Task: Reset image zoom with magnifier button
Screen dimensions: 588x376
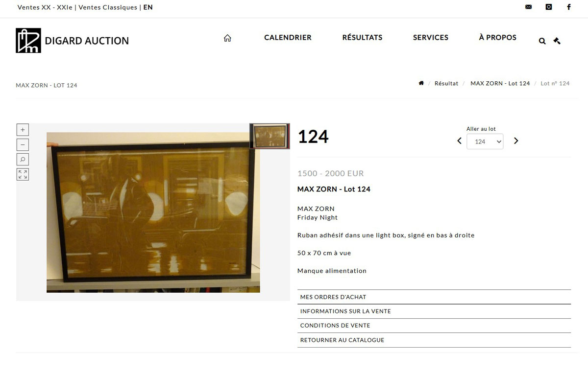Action: pos(23,160)
